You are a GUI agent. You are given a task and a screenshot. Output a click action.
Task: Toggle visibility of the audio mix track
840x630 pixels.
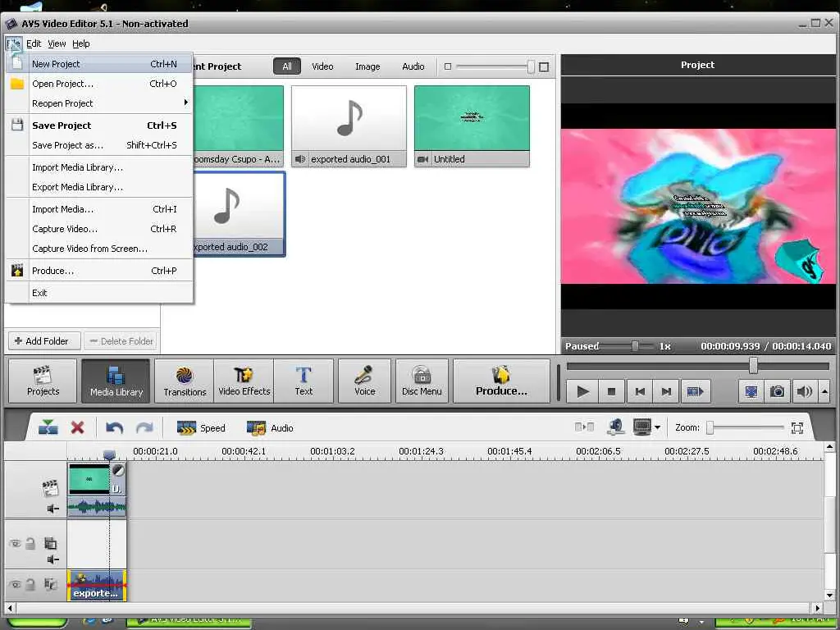(x=15, y=584)
